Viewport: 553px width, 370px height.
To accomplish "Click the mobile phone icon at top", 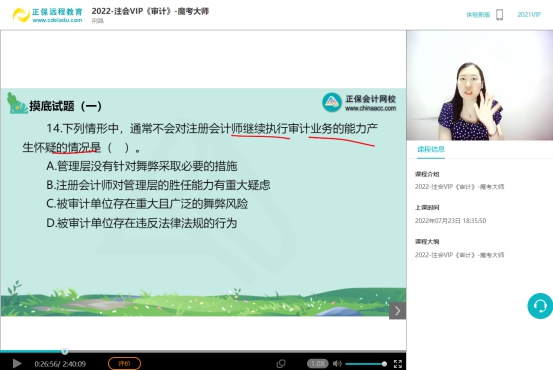I will coord(499,14).
